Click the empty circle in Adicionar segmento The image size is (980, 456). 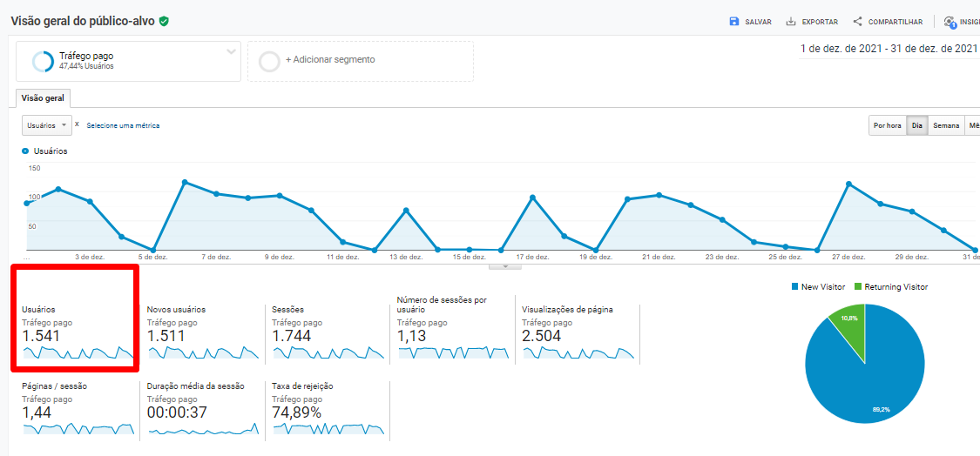tap(270, 61)
